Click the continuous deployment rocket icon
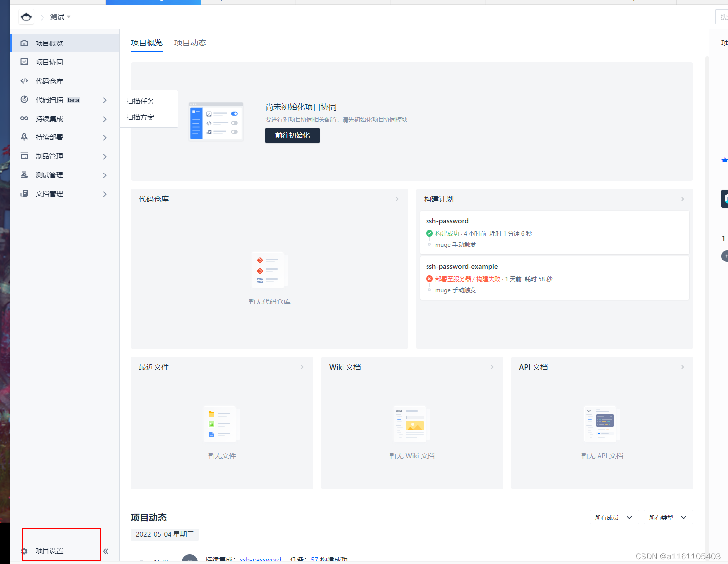Viewport: 728px width, 564px height. point(24,137)
